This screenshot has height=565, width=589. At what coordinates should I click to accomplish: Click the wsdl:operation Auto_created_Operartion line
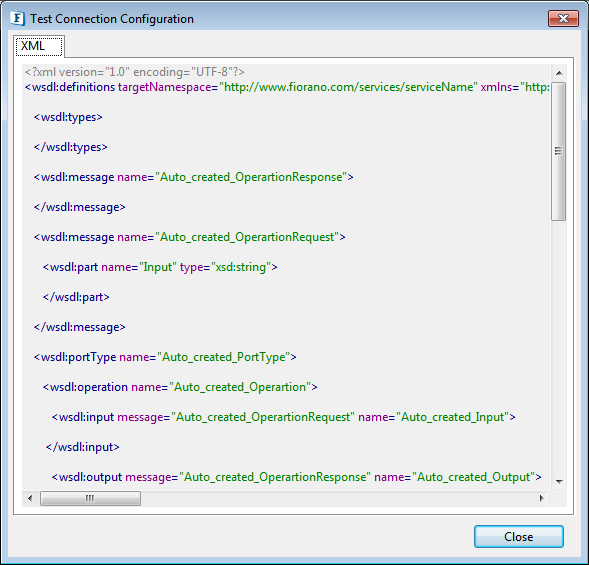pyautogui.click(x=180, y=387)
